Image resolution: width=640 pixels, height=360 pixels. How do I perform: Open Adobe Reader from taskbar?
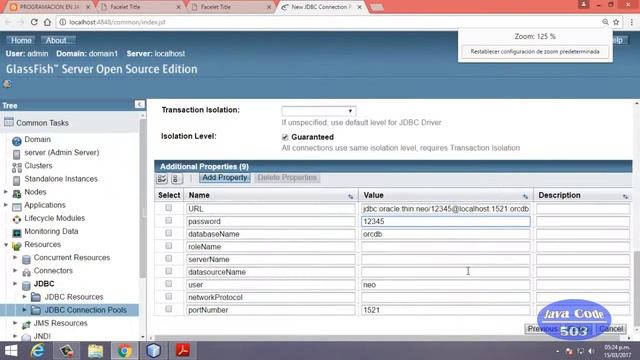[x=182, y=351]
